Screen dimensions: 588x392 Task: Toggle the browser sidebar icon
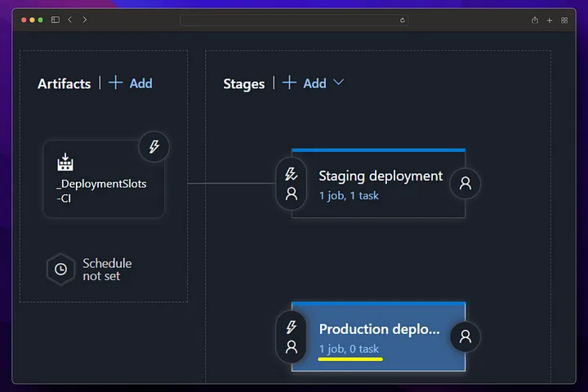point(56,20)
